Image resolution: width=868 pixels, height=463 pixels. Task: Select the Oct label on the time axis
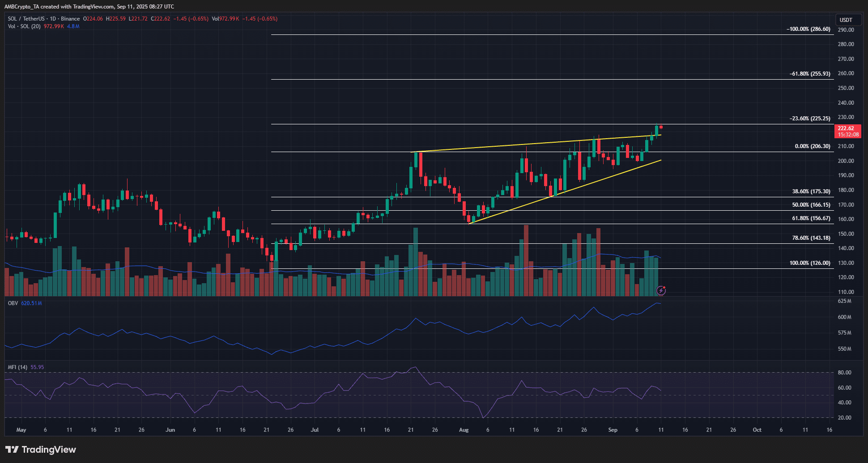point(757,429)
